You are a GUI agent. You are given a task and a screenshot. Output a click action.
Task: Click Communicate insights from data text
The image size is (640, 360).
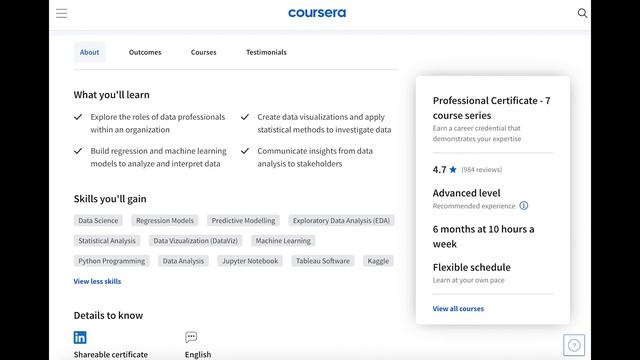tap(315, 157)
